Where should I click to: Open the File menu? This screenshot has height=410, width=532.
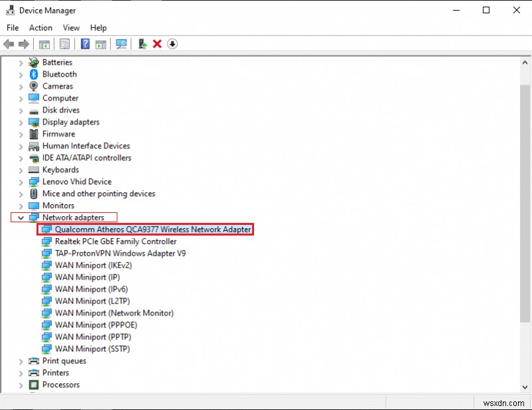[x=12, y=27]
